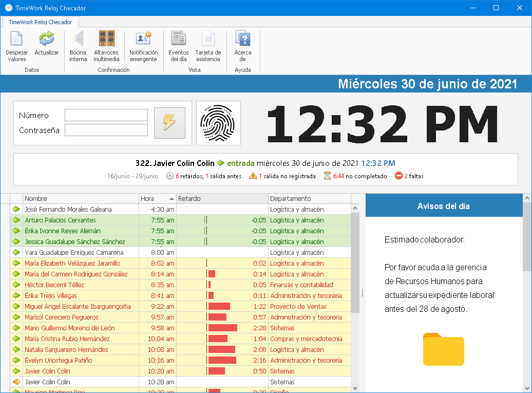
Task: Select the TimeWork Reloj Checador ribbon tab
Action: tap(41, 22)
